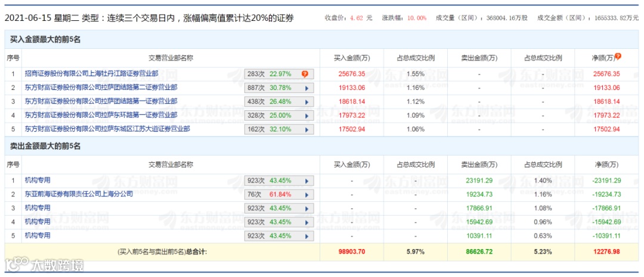644x277 pixels.
Task: Open 机构专用 link in the 10391.11 row
Action: tap(38, 235)
